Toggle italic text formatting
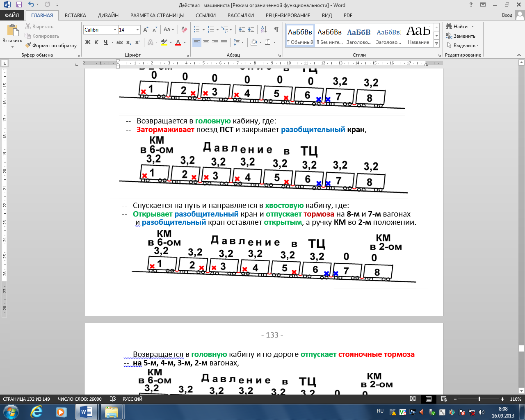Screen dimensions: 525x420 [x=96, y=42]
